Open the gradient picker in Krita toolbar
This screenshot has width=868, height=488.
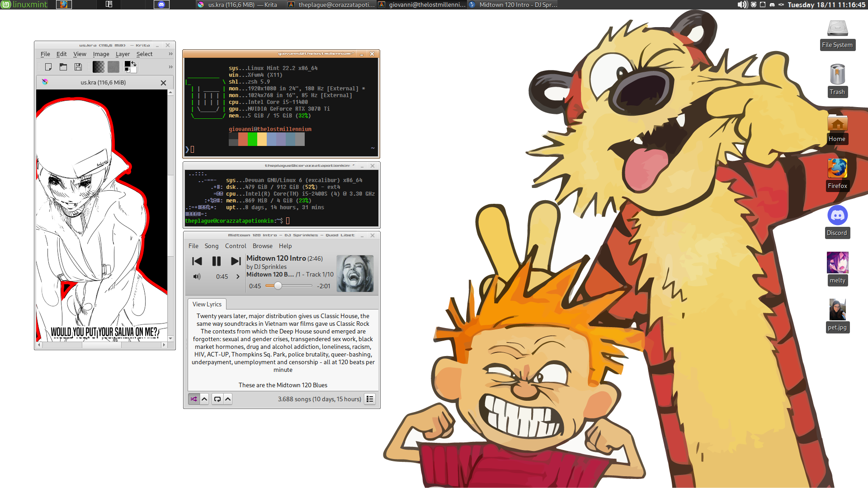(98, 67)
